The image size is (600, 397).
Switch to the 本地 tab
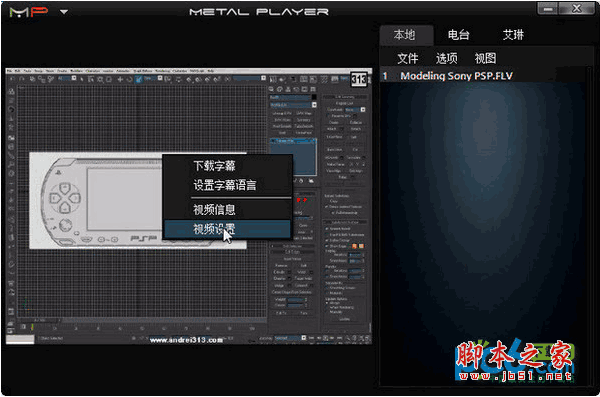[406, 35]
